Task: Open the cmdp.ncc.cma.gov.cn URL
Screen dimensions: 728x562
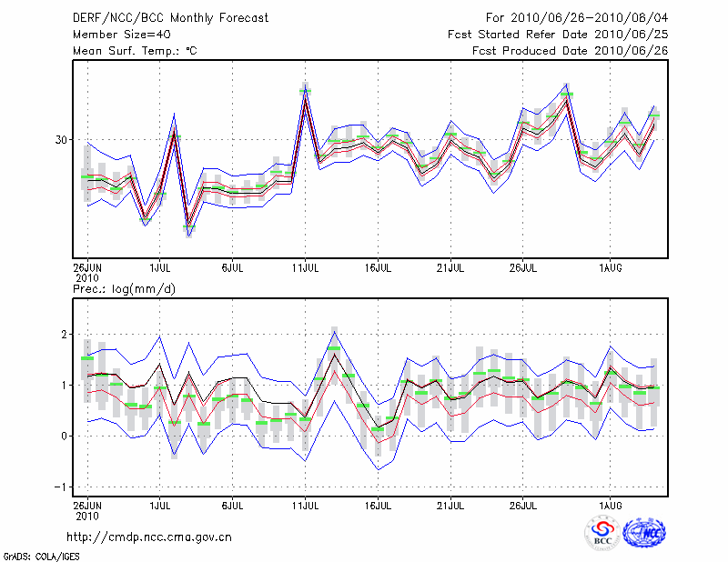Action: [149, 537]
